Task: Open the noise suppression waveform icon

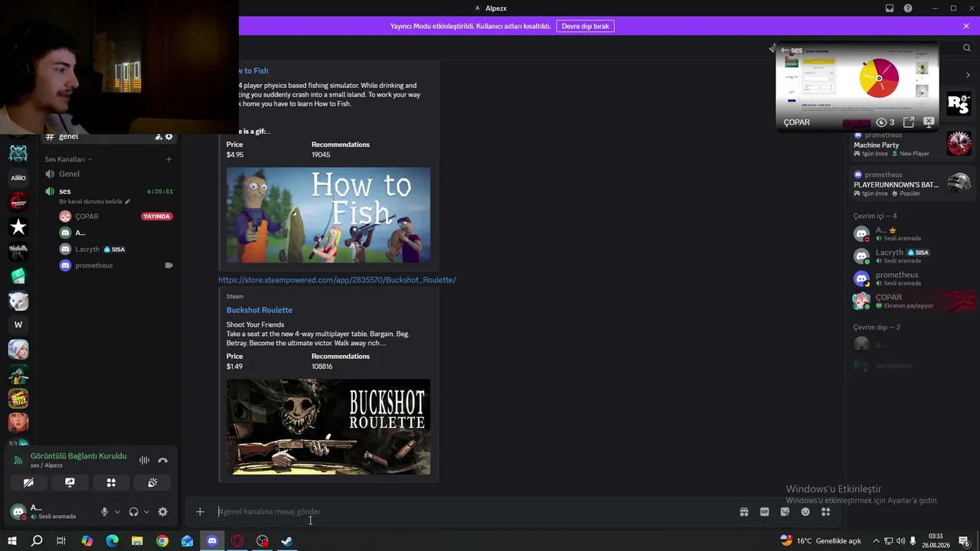Action: [144, 460]
